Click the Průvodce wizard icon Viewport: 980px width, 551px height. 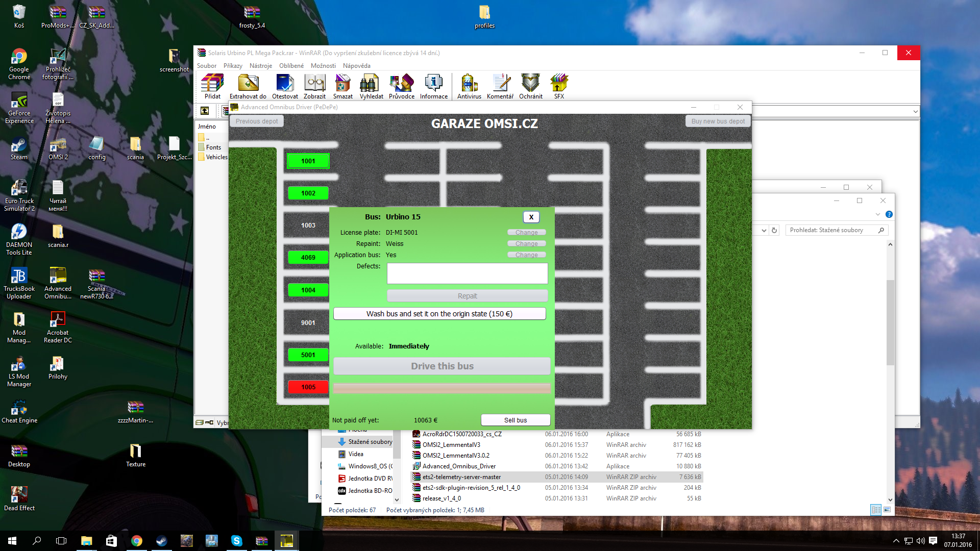point(401,86)
